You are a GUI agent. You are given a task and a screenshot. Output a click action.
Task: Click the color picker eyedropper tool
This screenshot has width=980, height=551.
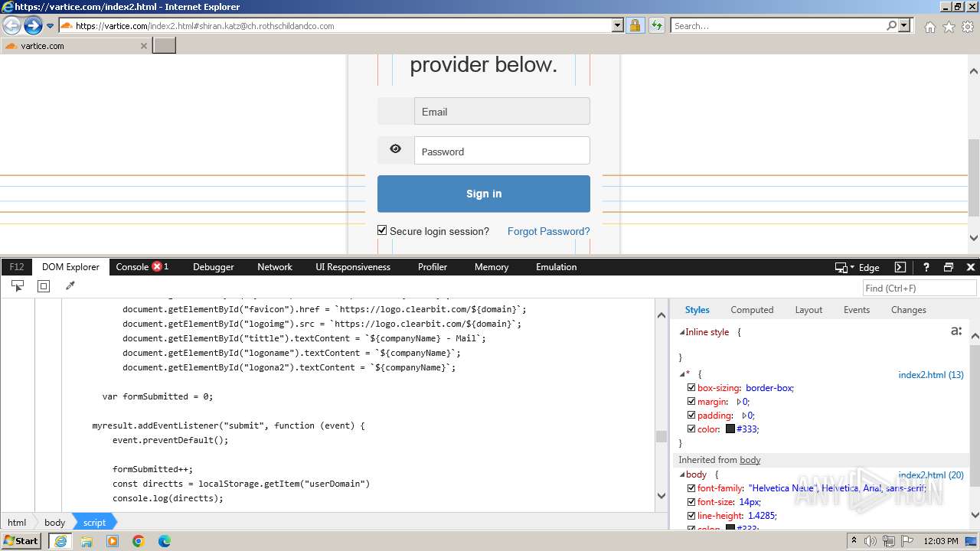pyautogui.click(x=70, y=286)
